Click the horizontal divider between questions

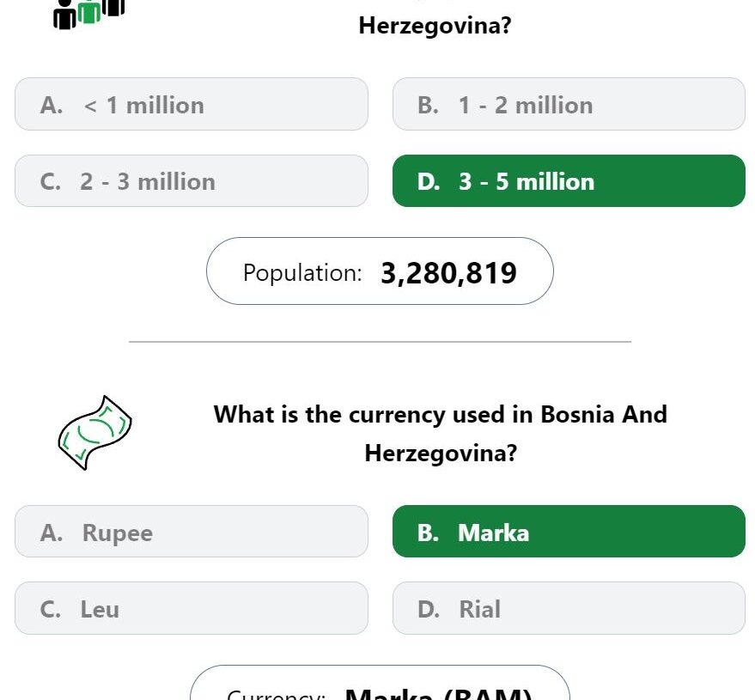380,342
